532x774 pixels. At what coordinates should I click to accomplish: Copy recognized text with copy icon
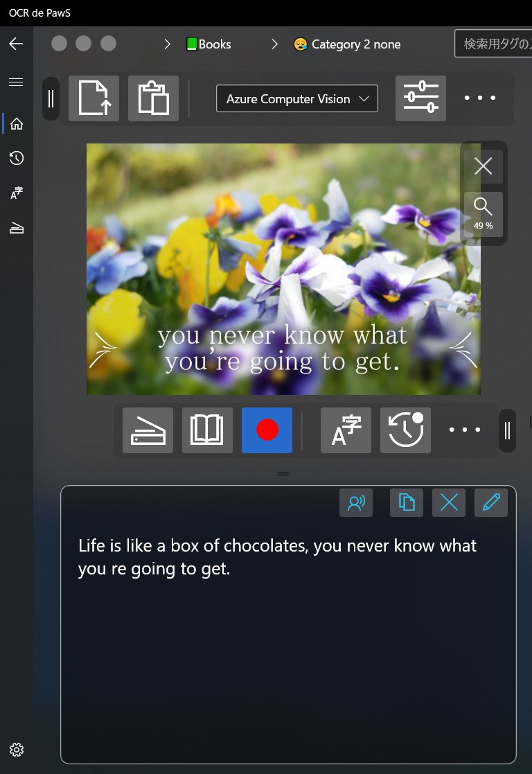[x=407, y=503]
